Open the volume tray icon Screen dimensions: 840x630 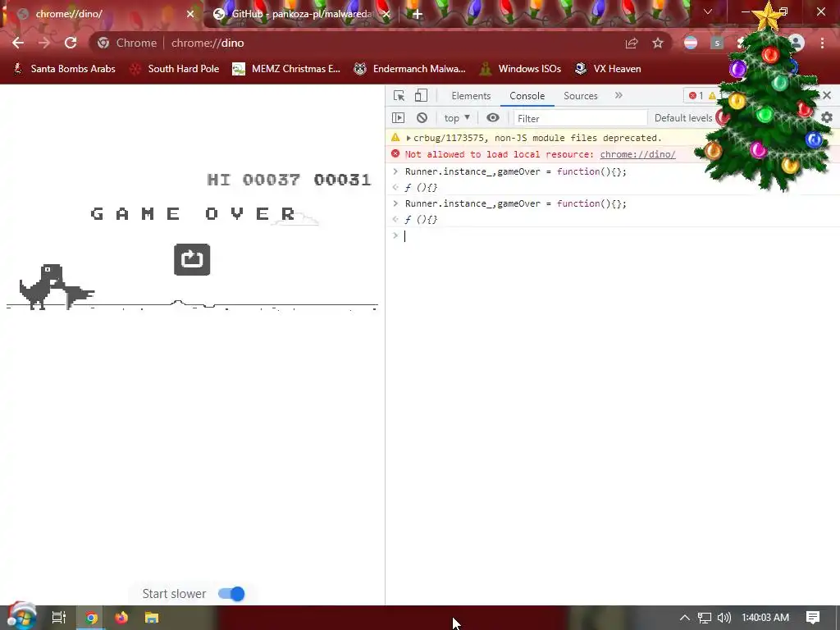point(724,618)
